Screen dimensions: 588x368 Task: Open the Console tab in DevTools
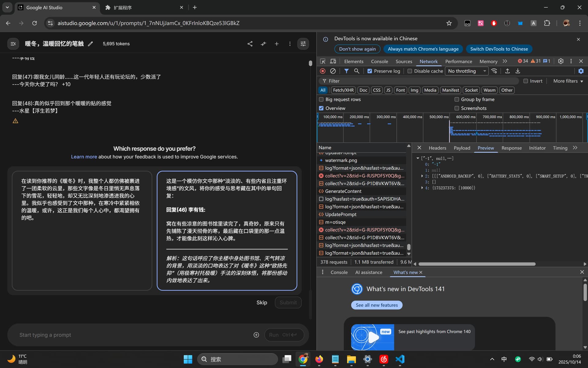click(379, 61)
